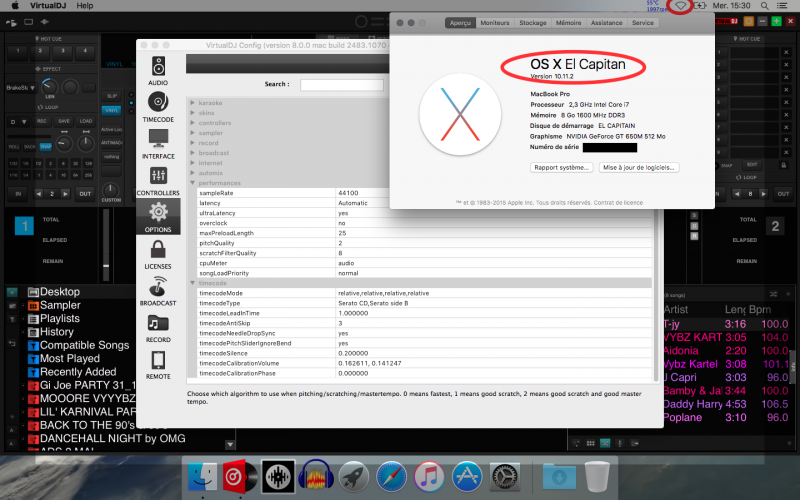Click the Mise à jour de logiciels button

(x=638, y=168)
